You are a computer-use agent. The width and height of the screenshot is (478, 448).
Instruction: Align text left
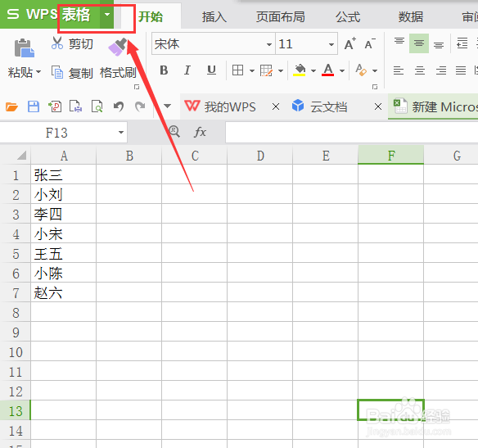399,70
